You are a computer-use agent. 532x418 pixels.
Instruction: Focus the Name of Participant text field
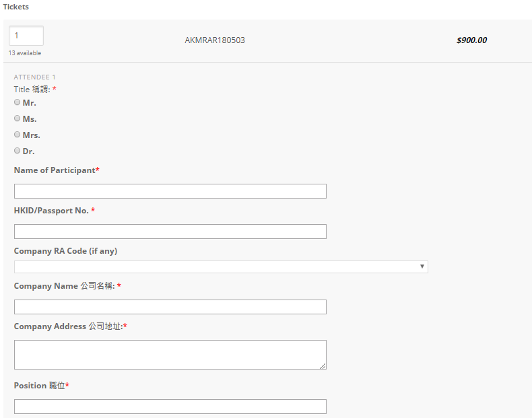[x=170, y=191]
